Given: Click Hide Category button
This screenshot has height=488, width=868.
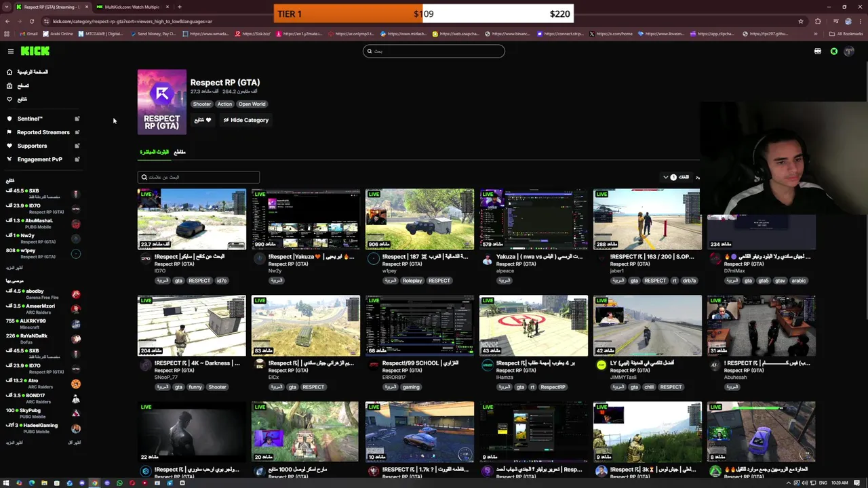Looking at the screenshot, I should (245, 120).
